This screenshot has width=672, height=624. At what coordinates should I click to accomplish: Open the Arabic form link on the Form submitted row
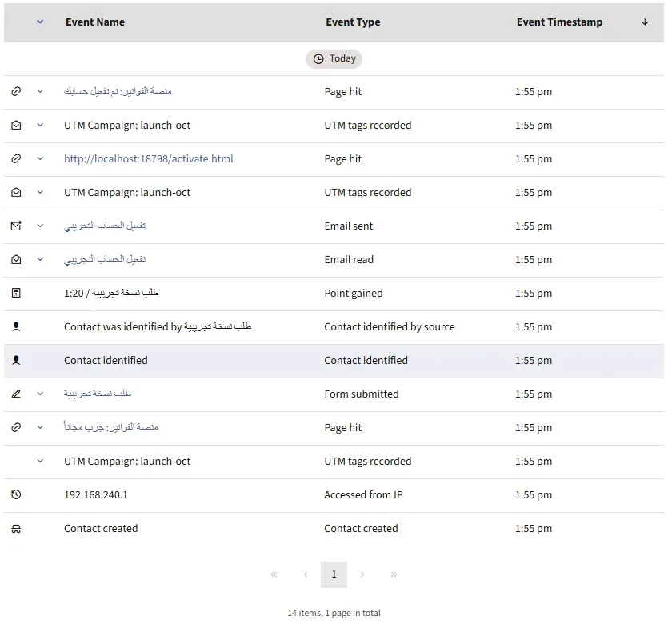98,394
